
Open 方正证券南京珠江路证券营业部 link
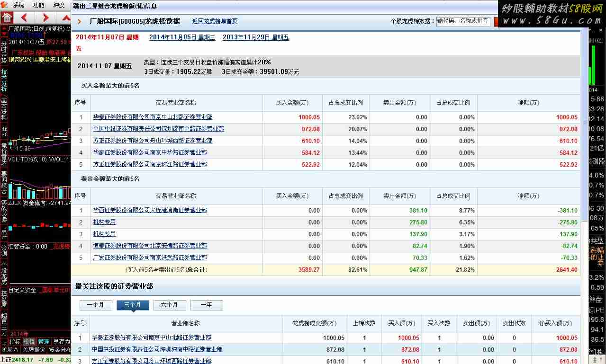pyautogui.click(x=150, y=164)
